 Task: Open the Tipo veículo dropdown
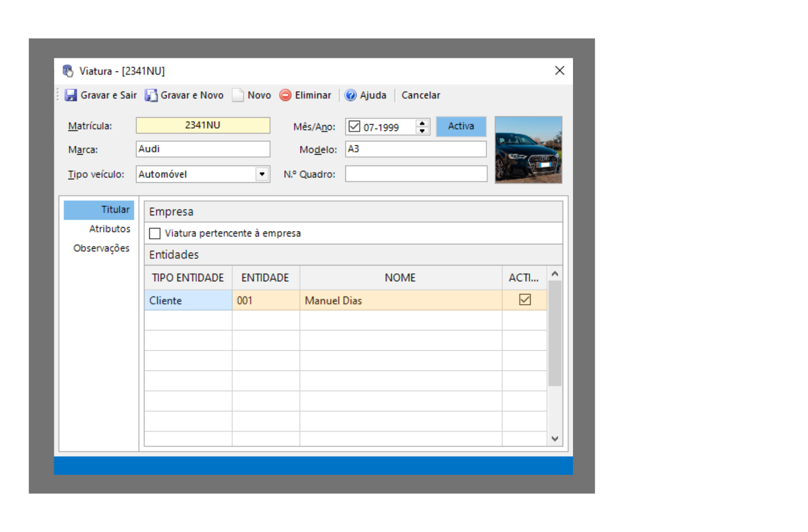coord(262,174)
